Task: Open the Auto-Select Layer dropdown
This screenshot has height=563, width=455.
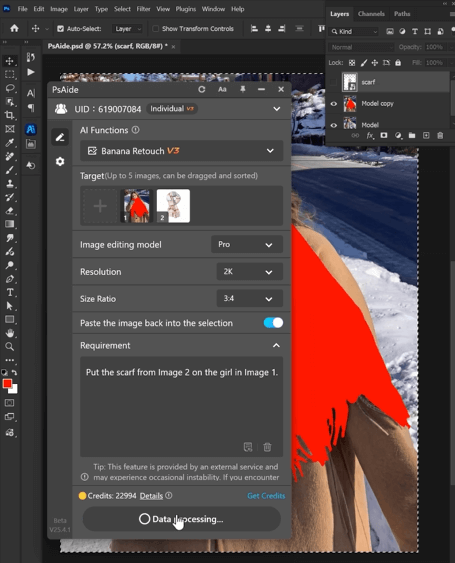Action: [x=127, y=29]
